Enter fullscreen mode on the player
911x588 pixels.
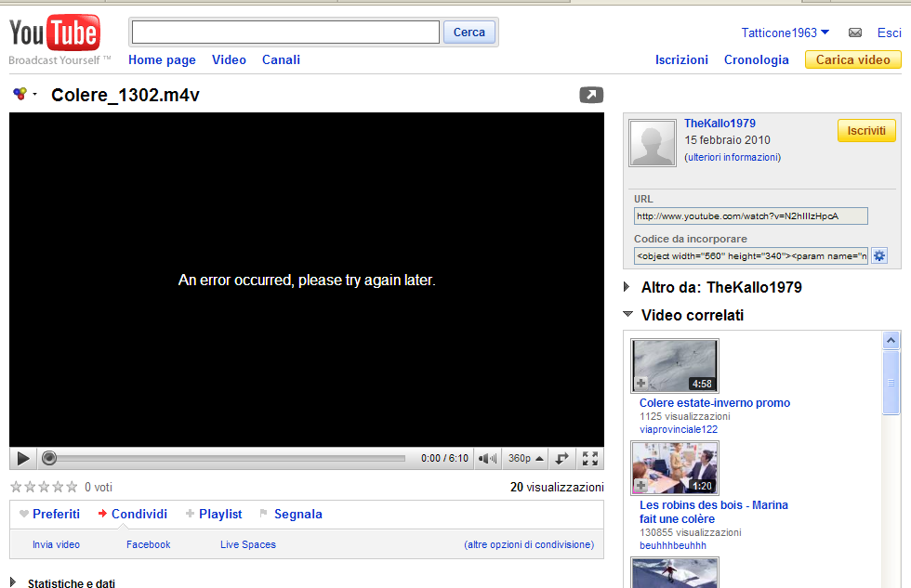590,458
